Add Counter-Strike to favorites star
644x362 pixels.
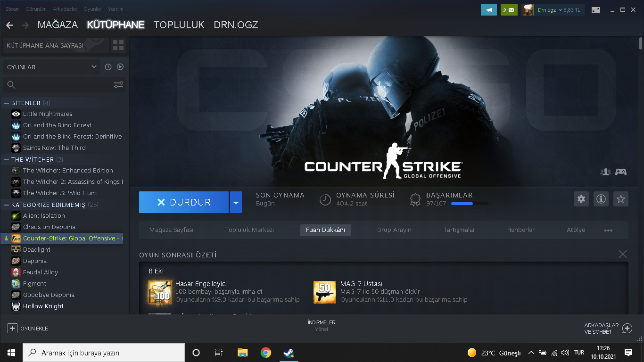pyautogui.click(x=621, y=199)
